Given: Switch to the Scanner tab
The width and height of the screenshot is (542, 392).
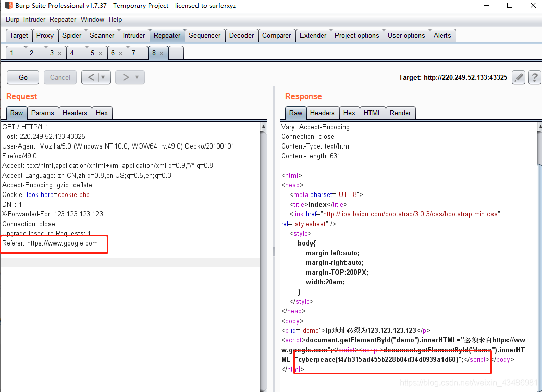Looking at the screenshot, I should pyautogui.click(x=102, y=36).
